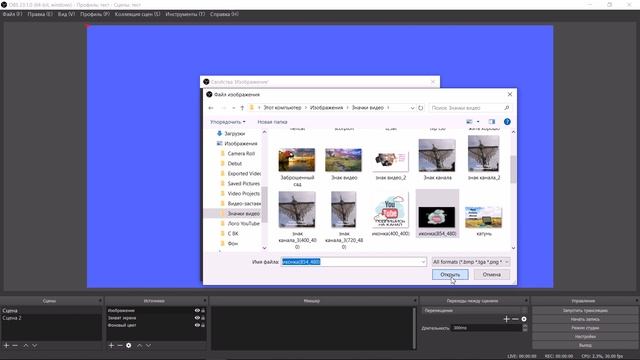Click the Открыть button
Screen dimensions: 640x360
pyautogui.click(x=450, y=274)
